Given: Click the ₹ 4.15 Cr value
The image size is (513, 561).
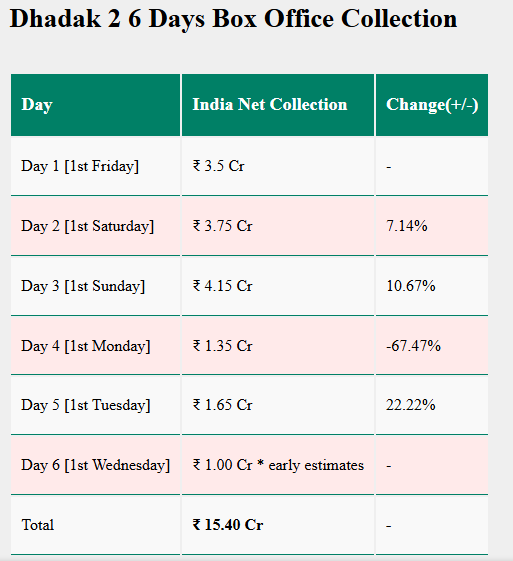Looking at the screenshot, I should point(223,286).
